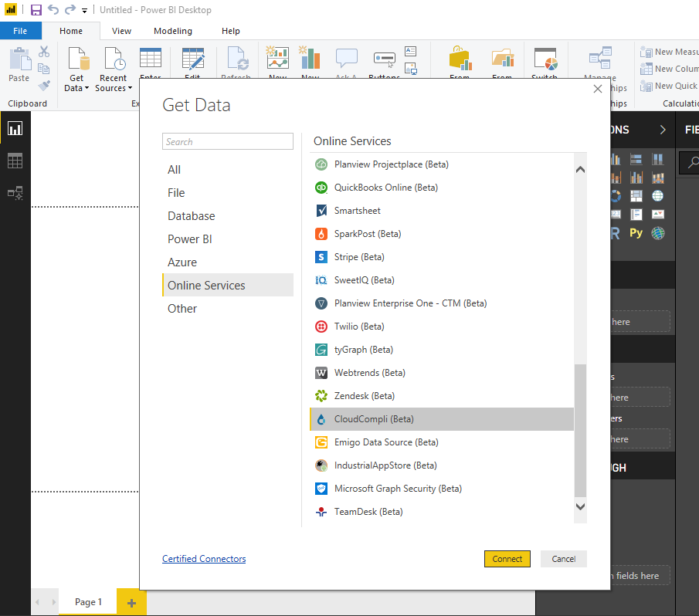
Task: Choose tyGraph (Beta) connector
Action: pos(442,350)
